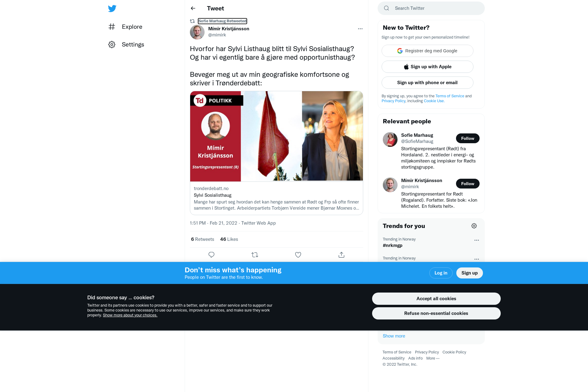Image resolution: width=588 pixels, height=392 pixels.
Task: Click the reply speech bubble icon
Action: (211, 255)
